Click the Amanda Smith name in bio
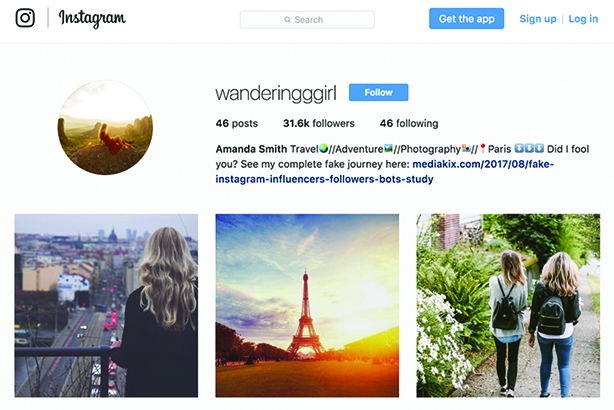The width and height of the screenshot is (614, 410). pos(251,149)
